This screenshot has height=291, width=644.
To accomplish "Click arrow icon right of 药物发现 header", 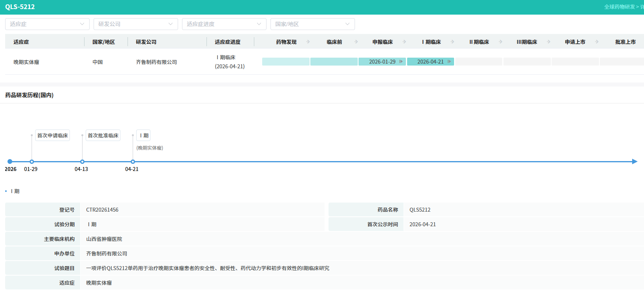I will (308, 42).
